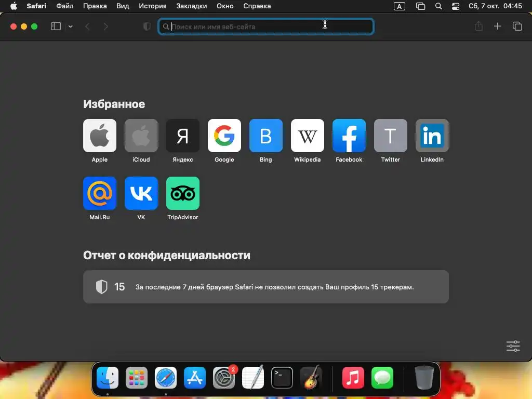This screenshot has width=532, height=399.
Task: Open the App Store from the Dock
Action: (x=195, y=378)
